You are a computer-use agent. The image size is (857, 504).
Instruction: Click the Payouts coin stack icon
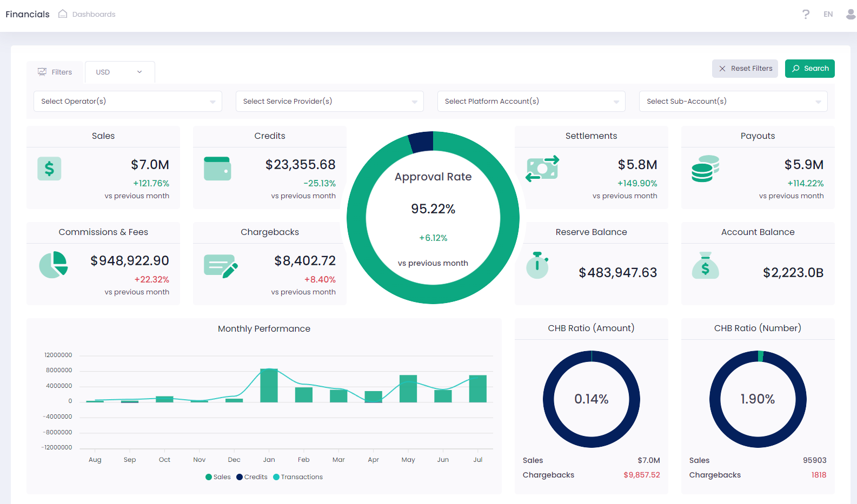(705, 169)
